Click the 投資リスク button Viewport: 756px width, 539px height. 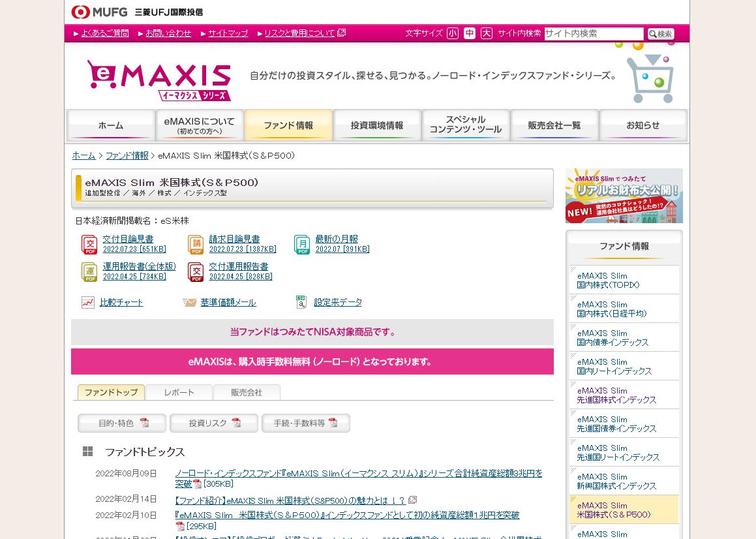tap(213, 423)
